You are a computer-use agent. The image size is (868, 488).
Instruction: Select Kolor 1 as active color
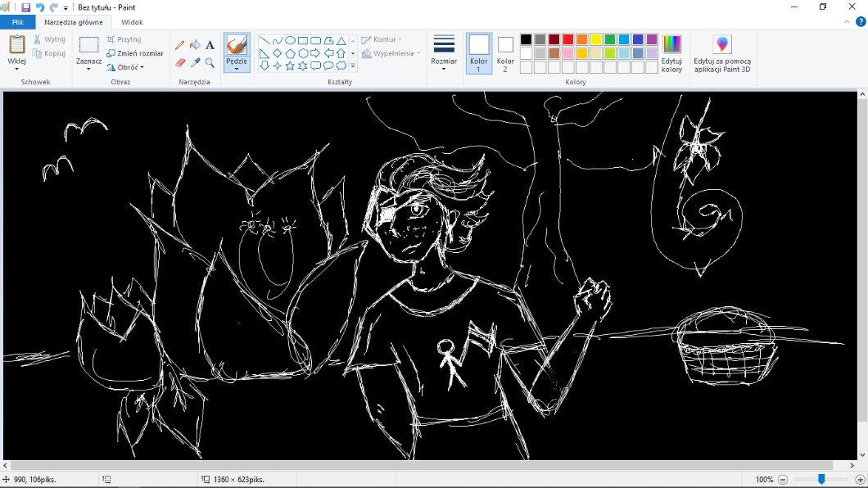[x=479, y=54]
